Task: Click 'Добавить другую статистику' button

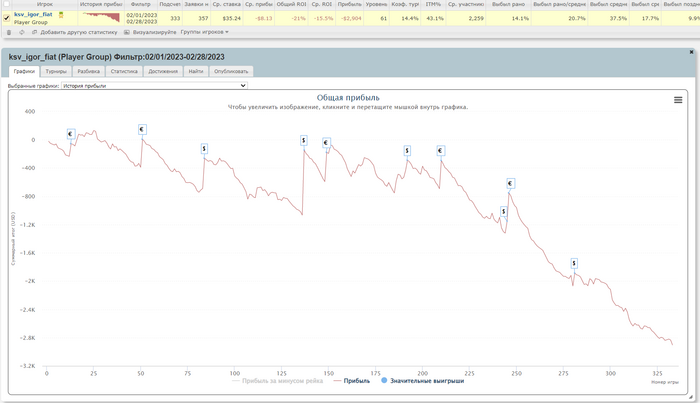Action: [x=75, y=32]
